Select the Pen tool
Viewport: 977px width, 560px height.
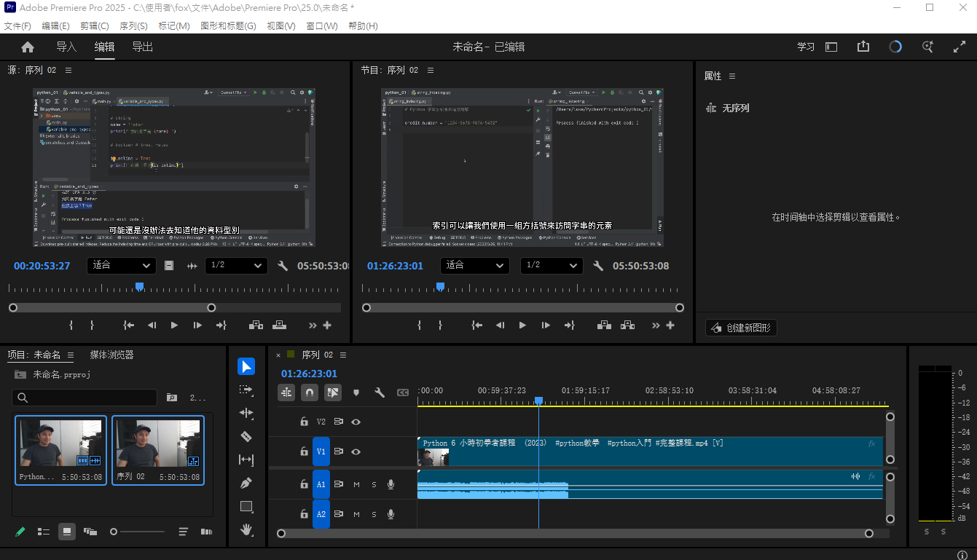(x=246, y=483)
